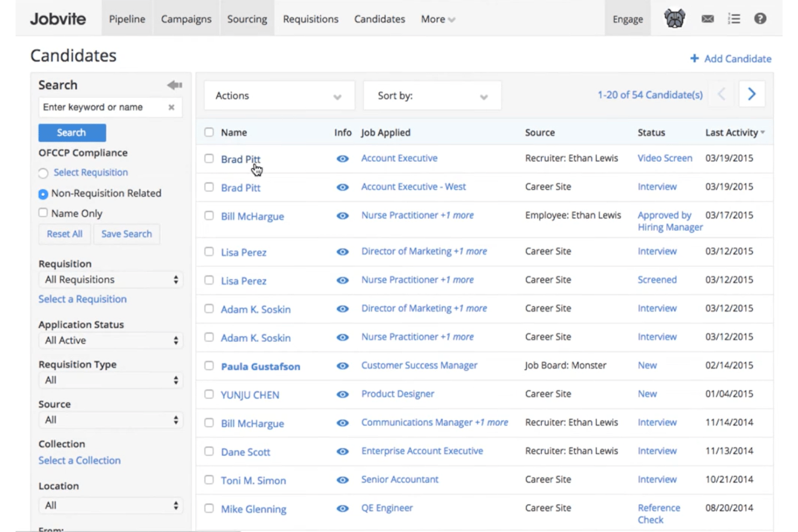Image resolution: width=798 pixels, height=532 pixels.
Task: Check the box for YUNJU CHEN
Action: coord(209,394)
